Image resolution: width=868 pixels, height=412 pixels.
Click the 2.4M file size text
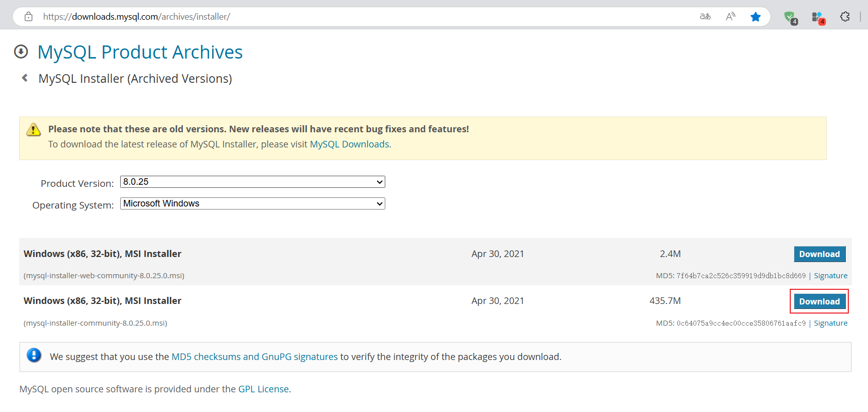pos(671,254)
